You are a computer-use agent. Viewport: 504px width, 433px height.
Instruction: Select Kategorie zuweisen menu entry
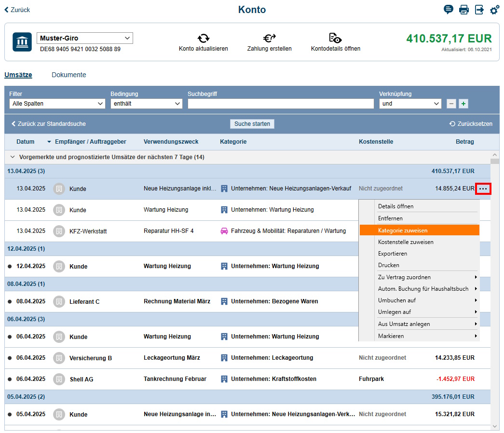[420, 230]
